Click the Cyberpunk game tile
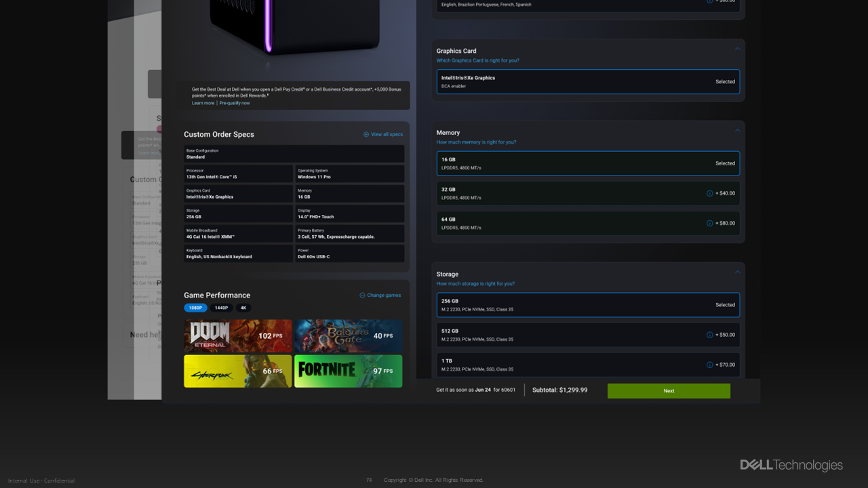Viewport: 868px width, 488px height. coord(238,371)
